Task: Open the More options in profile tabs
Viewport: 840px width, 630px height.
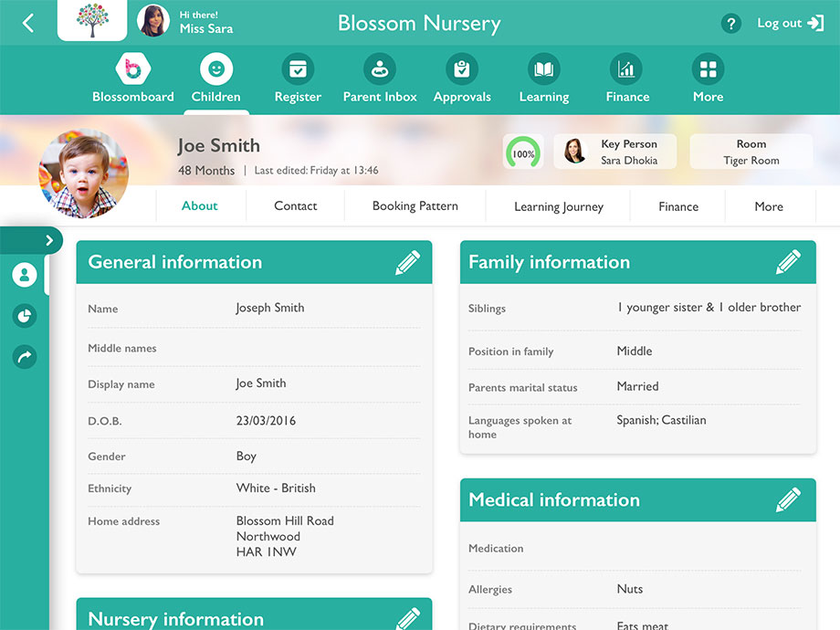Action: (769, 206)
